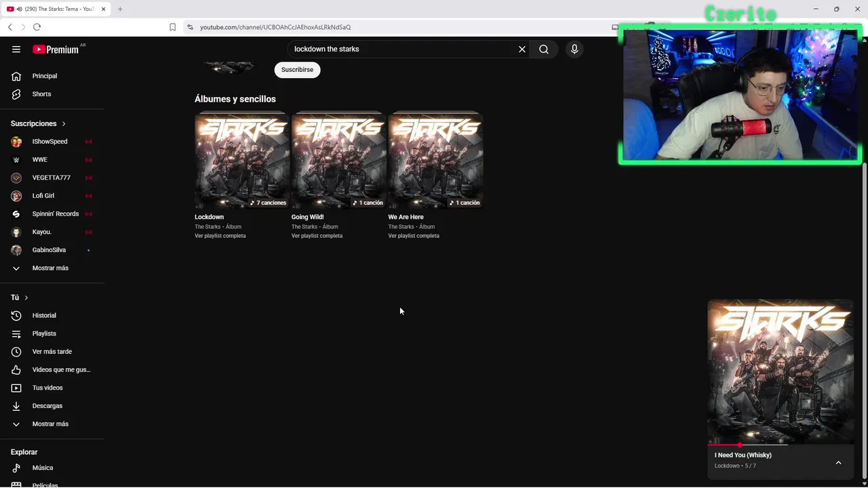868x488 pixels.
Task: Click the miniplayer video artwork
Action: coord(780,371)
